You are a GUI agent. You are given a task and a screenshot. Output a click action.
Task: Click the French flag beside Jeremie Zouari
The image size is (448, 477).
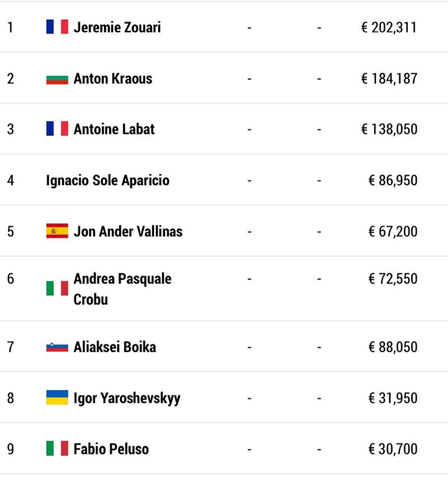57,27
